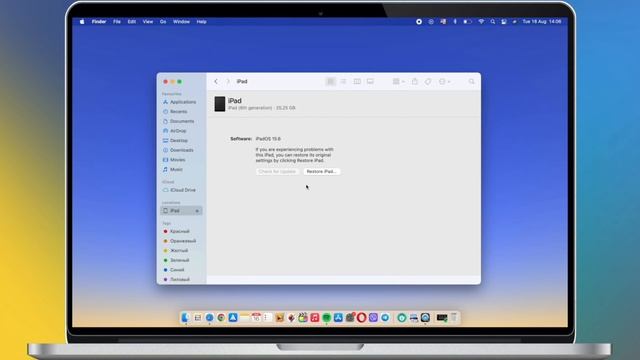
Task: Open Music in the Finder sidebar
Action: (x=173, y=169)
